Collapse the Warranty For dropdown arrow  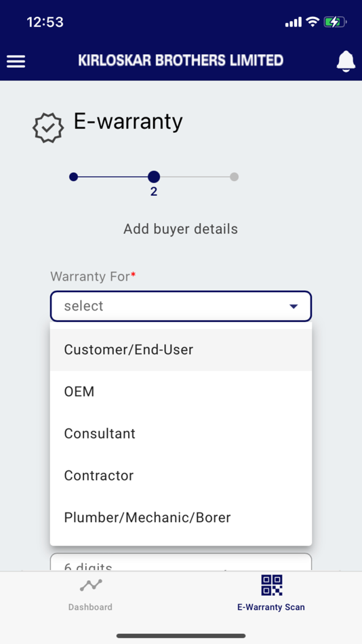click(294, 306)
